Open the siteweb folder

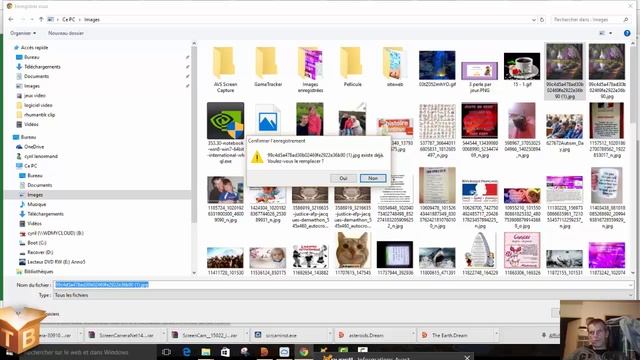395,67
